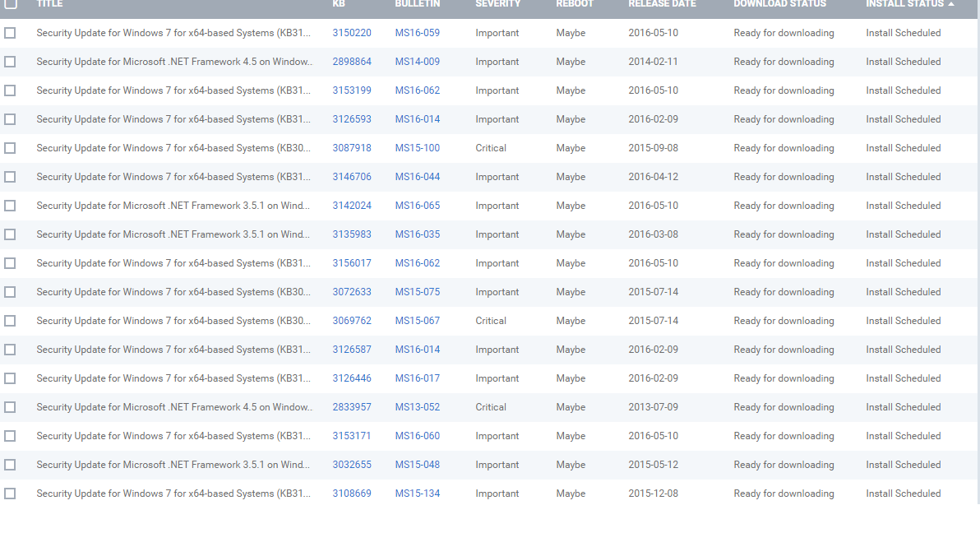Open KB link 3153199
This screenshot has width=980, height=533.
352,90
